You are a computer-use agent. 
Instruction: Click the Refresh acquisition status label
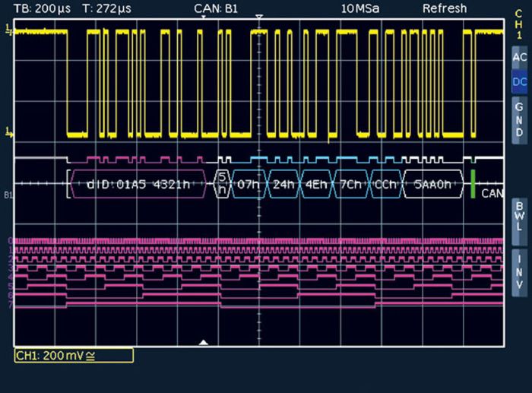(445, 8)
